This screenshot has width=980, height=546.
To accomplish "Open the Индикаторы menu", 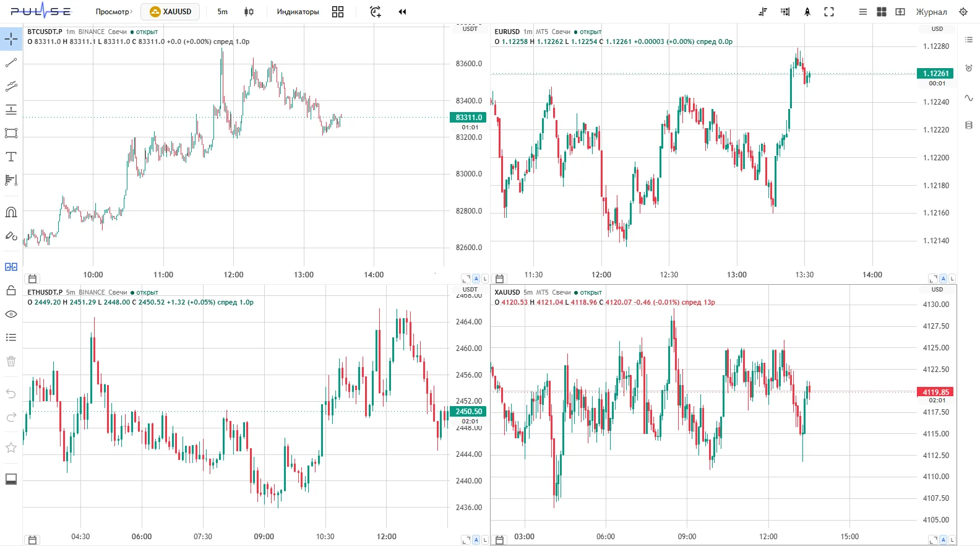I will (x=298, y=12).
